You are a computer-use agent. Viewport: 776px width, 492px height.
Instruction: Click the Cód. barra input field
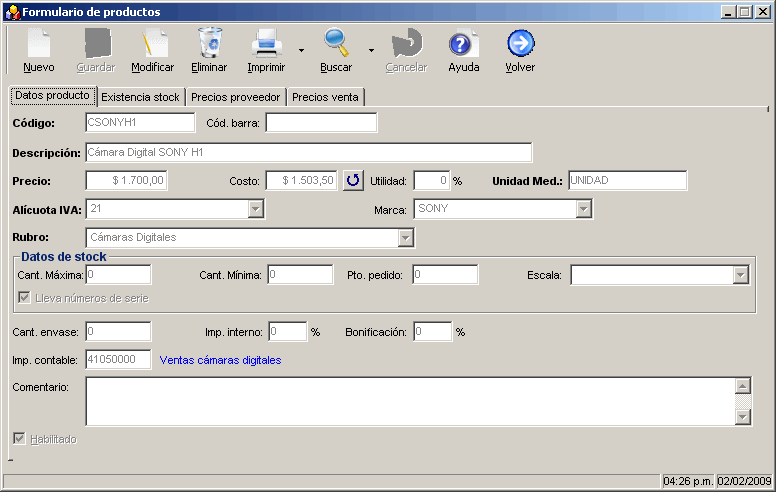(x=321, y=123)
